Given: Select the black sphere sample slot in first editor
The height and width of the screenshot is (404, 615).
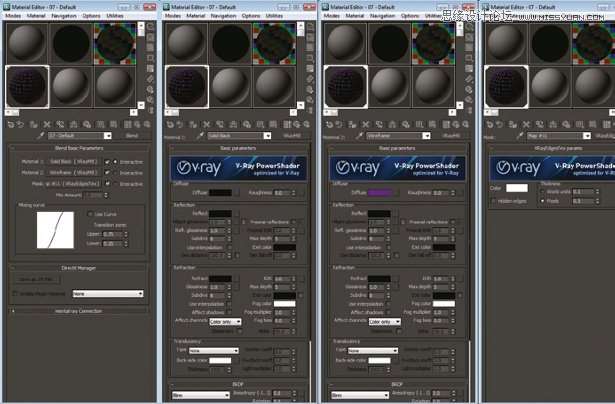Looking at the screenshot, I should click(x=73, y=43).
